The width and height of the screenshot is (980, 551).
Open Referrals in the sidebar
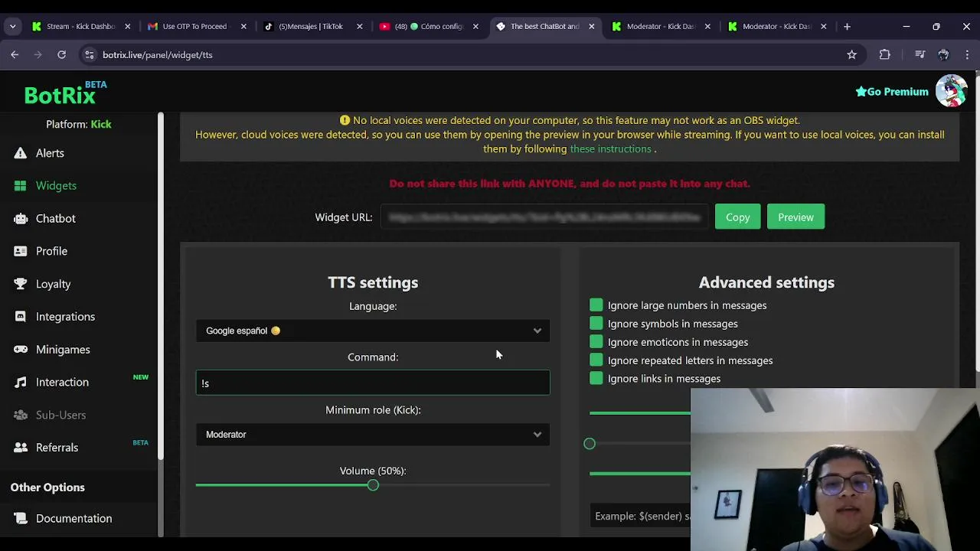tap(57, 448)
